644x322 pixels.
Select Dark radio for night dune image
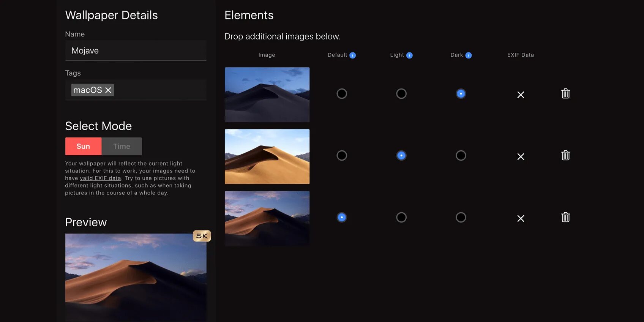click(461, 93)
